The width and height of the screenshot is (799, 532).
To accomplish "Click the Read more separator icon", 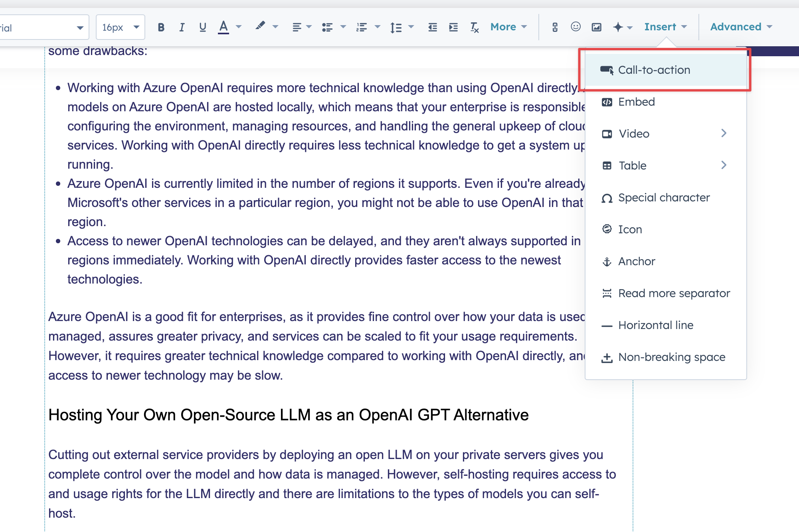I will [607, 294].
